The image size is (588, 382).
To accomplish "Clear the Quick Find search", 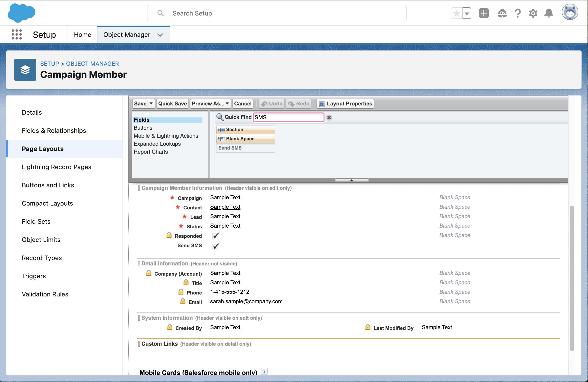I will pos(329,118).
